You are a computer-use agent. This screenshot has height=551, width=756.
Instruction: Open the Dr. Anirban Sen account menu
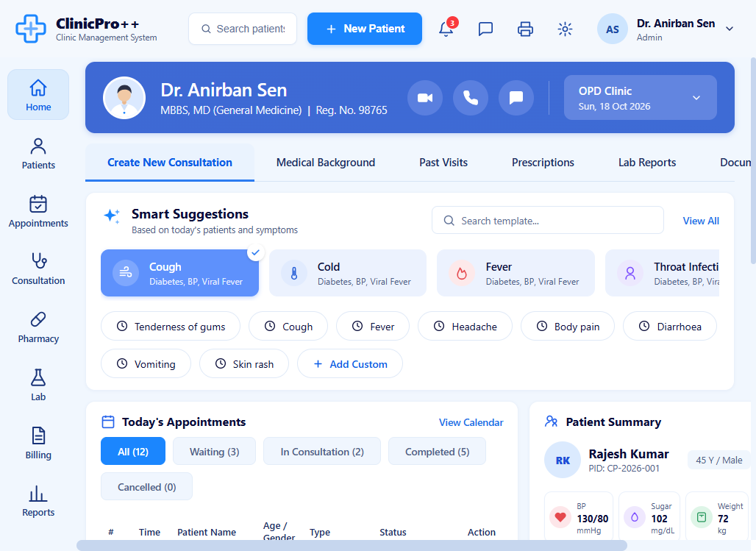(x=666, y=29)
